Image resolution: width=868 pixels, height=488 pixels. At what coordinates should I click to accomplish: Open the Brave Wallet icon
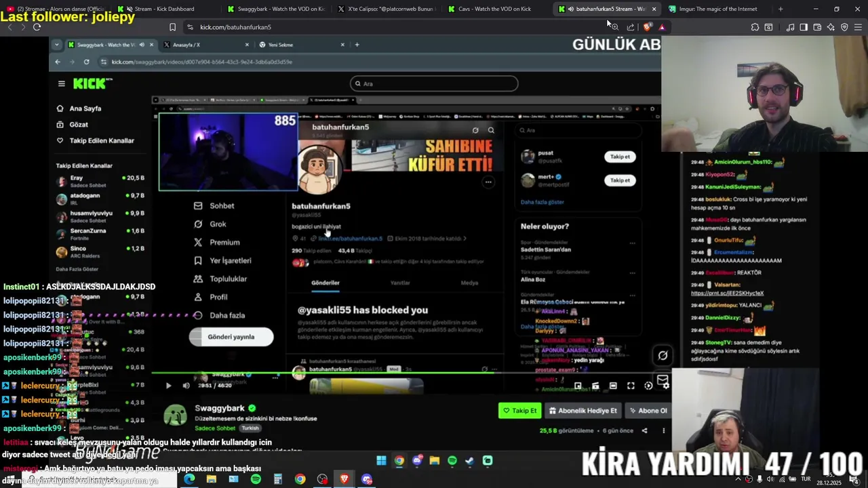pyautogui.click(x=817, y=27)
